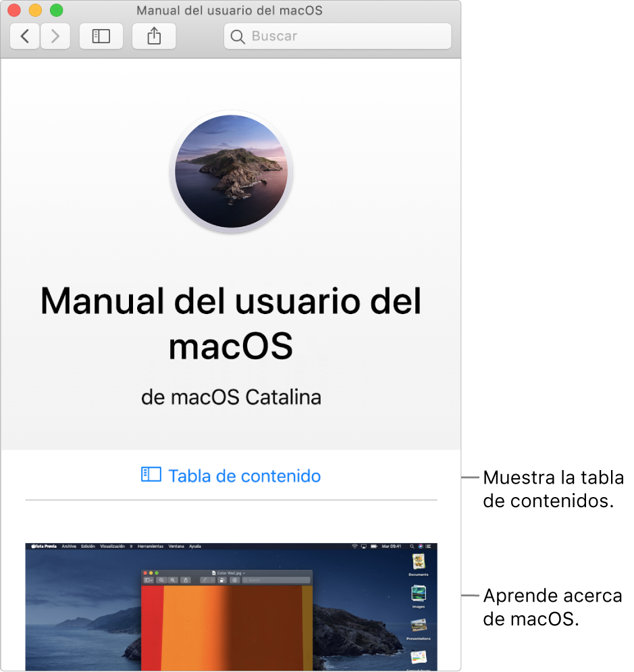Open the Color Wall.jpg title chevron
This screenshot has height=672, width=634.
coord(244,572)
